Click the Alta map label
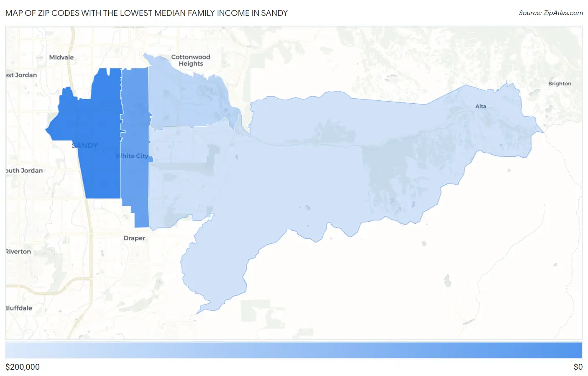This screenshot has width=588, height=376. [481, 106]
